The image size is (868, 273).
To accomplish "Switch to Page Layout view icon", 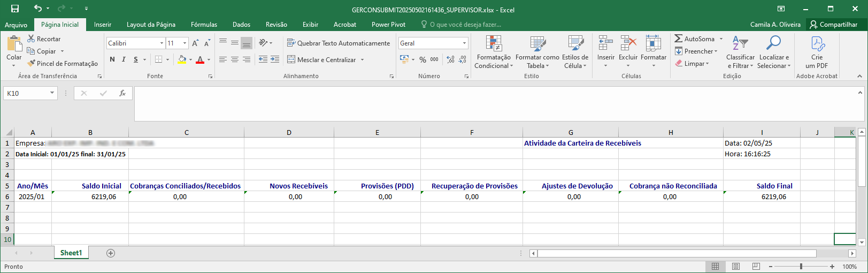I will [735, 267].
